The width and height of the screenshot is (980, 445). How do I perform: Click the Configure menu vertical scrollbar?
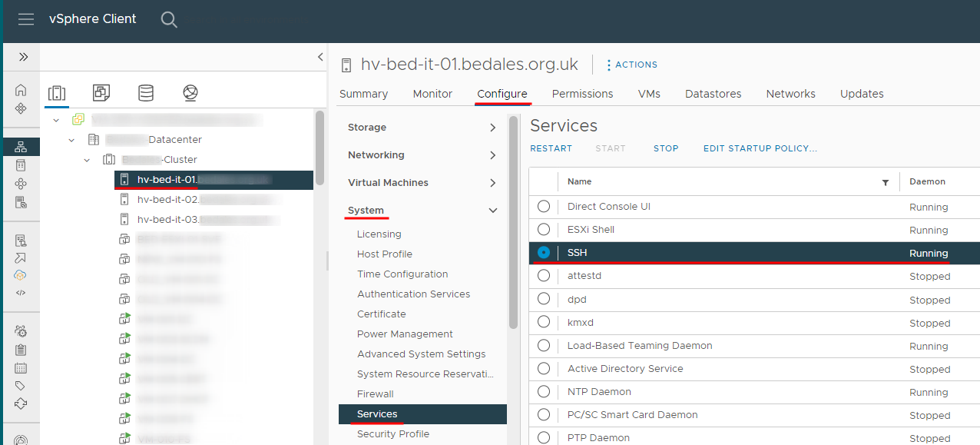coord(513,223)
